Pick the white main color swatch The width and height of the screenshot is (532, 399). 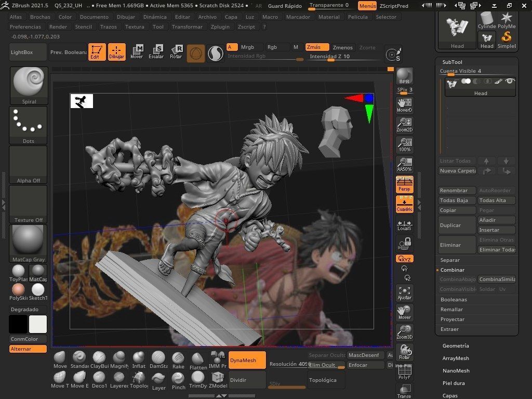point(37,324)
